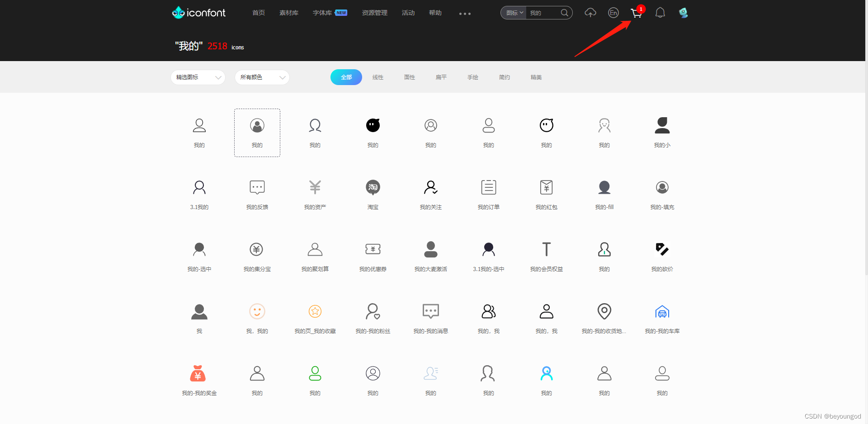Click the upload cloud icon
Screen dimensions: 868x424
pos(590,13)
